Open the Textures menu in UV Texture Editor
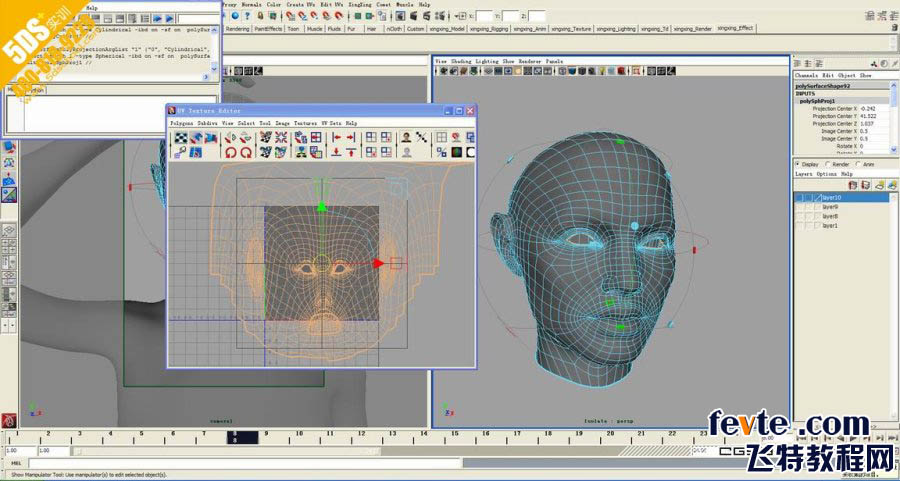Screen dimensions: 900x481 pyautogui.click(x=306, y=123)
